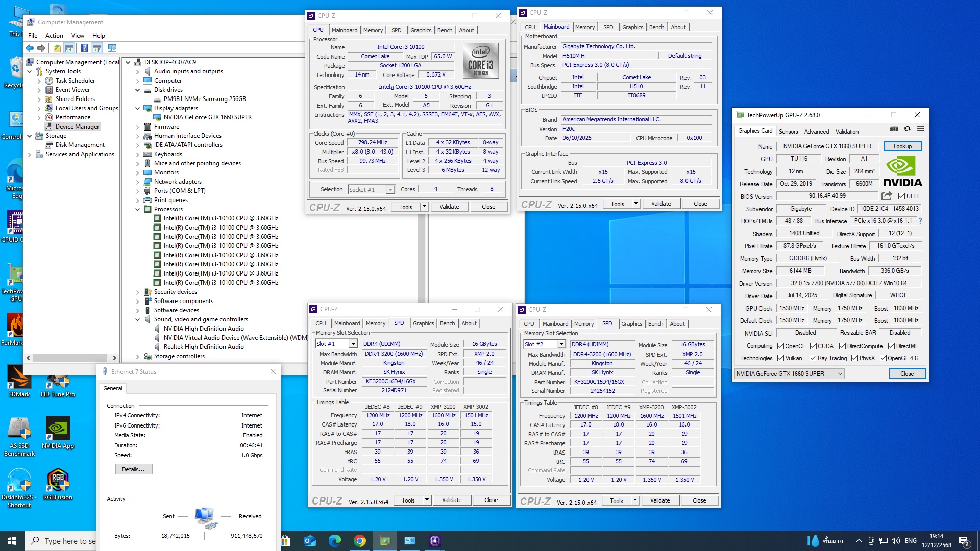This screenshot has height=551, width=980.
Task: Toggle the OpenCL checkbox
Action: tap(780, 346)
